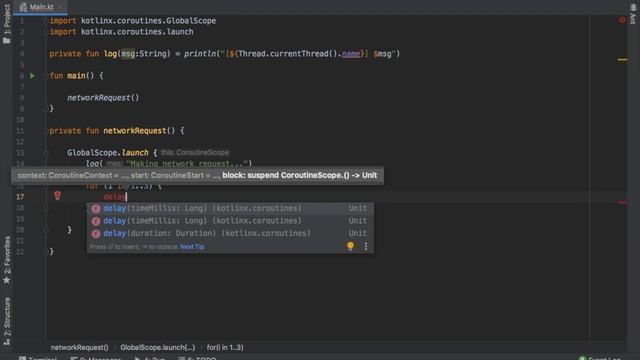Collapse the main function fold marker
640x360 pixels.
click(x=46, y=76)
